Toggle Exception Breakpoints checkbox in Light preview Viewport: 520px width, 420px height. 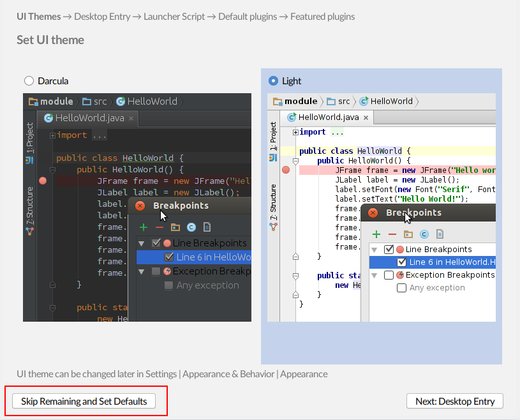coord(389,275)
